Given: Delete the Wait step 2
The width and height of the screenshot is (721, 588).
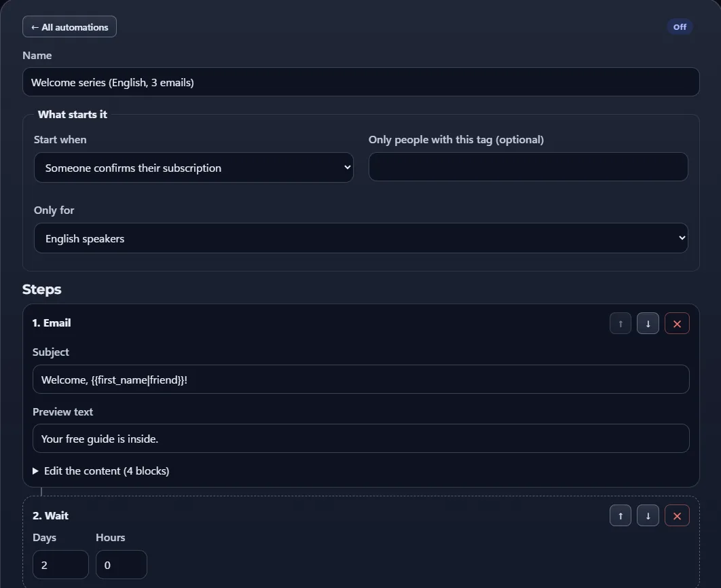Looking at the screenshot, I should pyautogui.click(x=677, y=515).
